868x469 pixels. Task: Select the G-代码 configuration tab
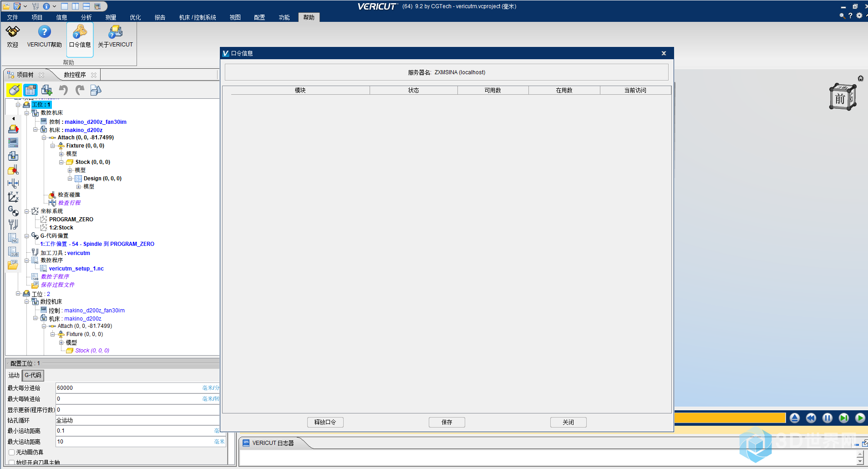[x=33, y=375]
